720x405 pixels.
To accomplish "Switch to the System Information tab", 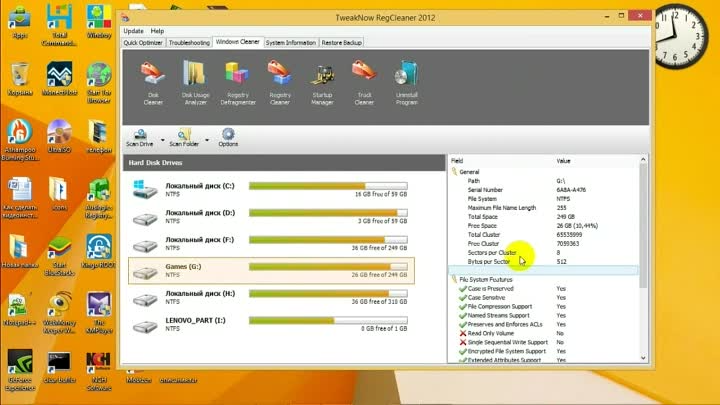I will click(x=291, y=43).
